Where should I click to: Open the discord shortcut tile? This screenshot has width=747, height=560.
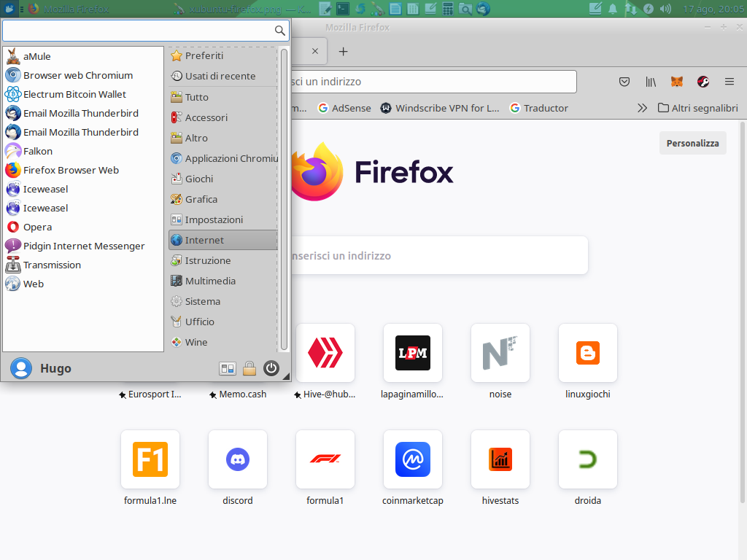[x=238, y=459]
